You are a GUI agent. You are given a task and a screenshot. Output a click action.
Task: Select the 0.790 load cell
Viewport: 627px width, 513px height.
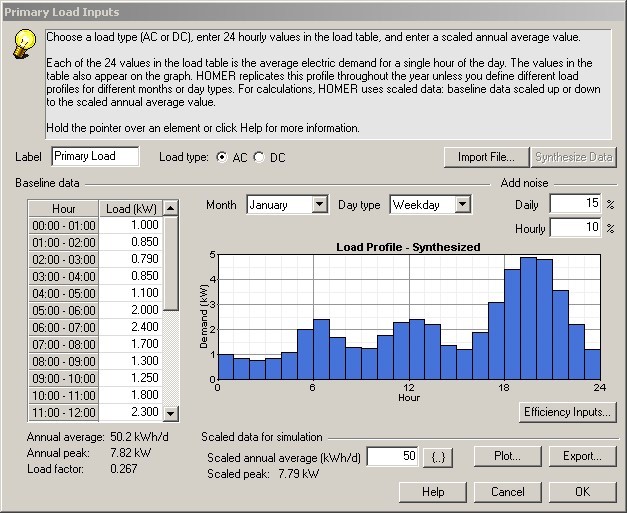131,259
